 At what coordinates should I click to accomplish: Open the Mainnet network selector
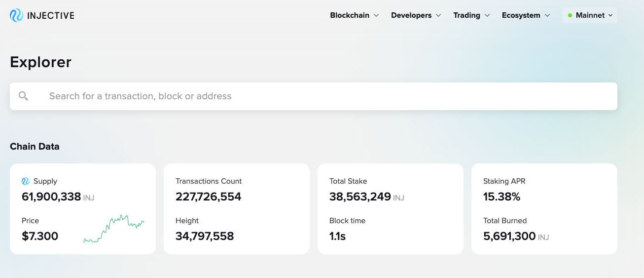[x=590, y=15]
